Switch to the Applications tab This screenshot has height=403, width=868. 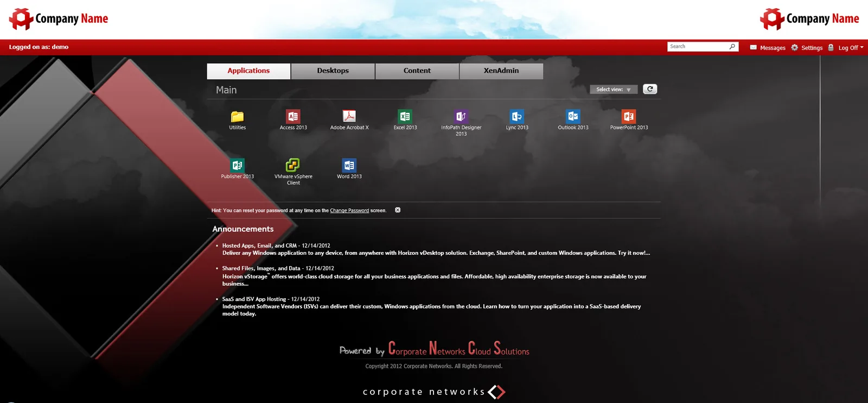coord(248,71)
